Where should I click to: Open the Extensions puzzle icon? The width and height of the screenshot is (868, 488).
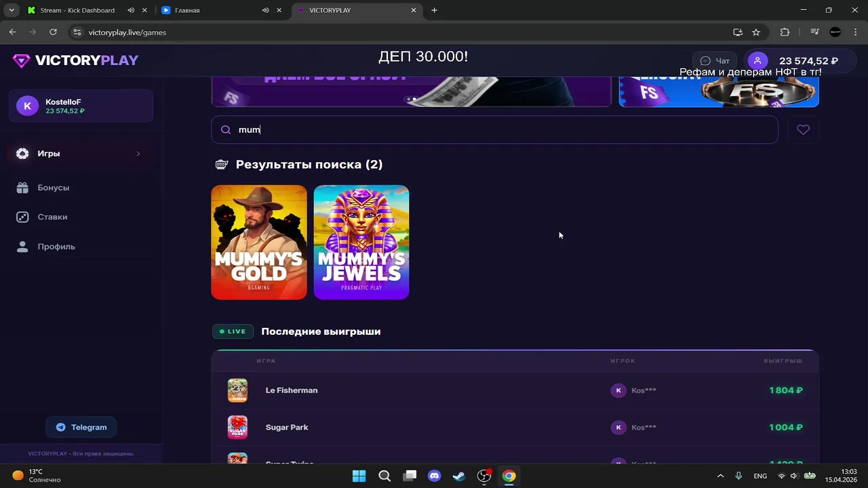[785, 32]
